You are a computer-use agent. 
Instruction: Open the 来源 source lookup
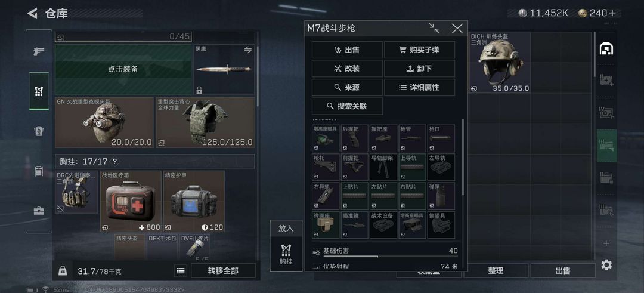click(347, 88)
